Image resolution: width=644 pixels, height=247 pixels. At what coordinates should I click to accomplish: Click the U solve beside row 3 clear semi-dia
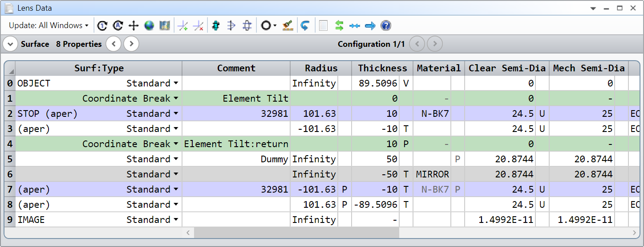[x=542, y=129]
